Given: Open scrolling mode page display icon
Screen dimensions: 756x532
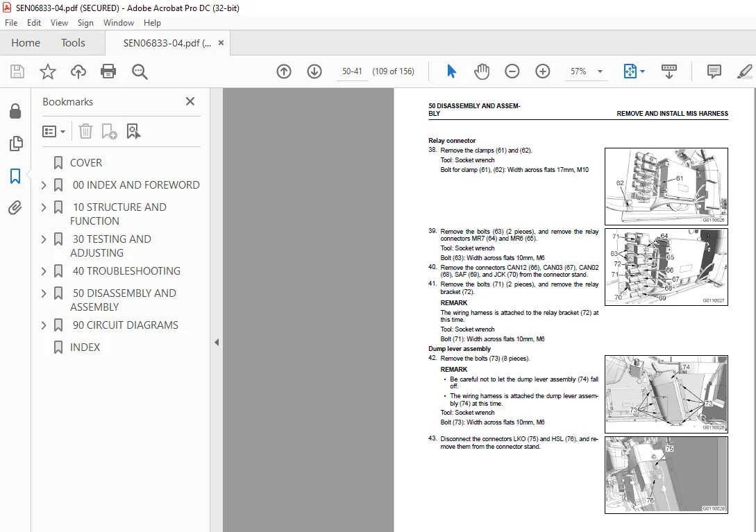Looking at the screenshot, I should [x=669, y=72].
